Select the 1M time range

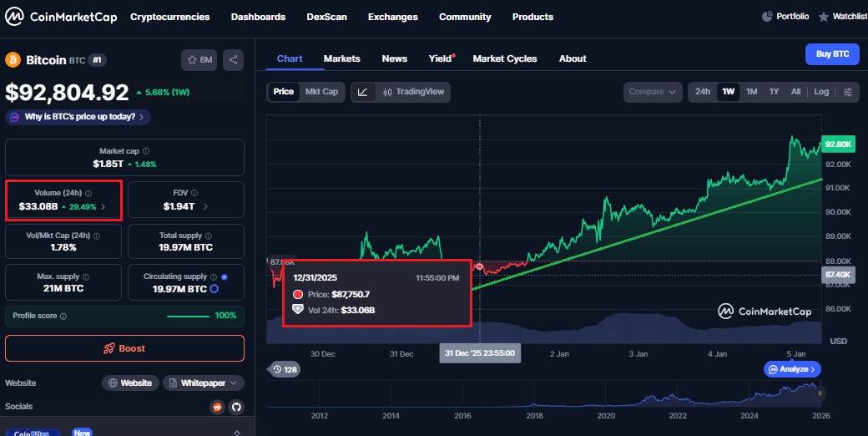coord(751,92)
